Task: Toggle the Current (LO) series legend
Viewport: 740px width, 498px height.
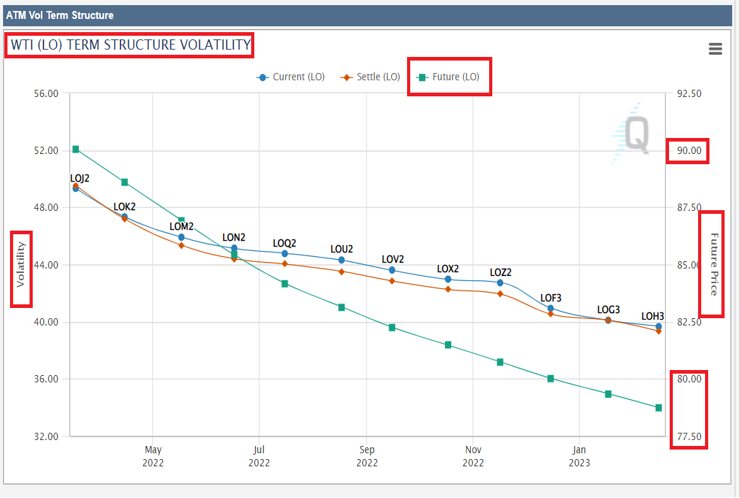Action: pyautogui.click(x=290, y=77)
